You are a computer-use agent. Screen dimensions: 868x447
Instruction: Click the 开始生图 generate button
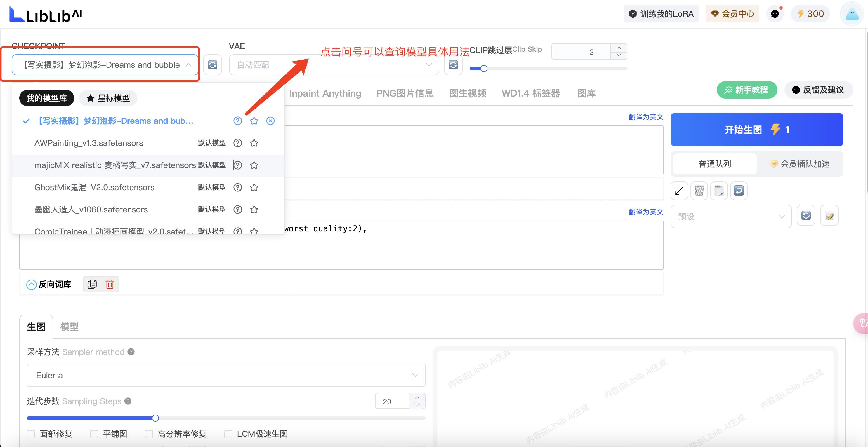(756, 130)
